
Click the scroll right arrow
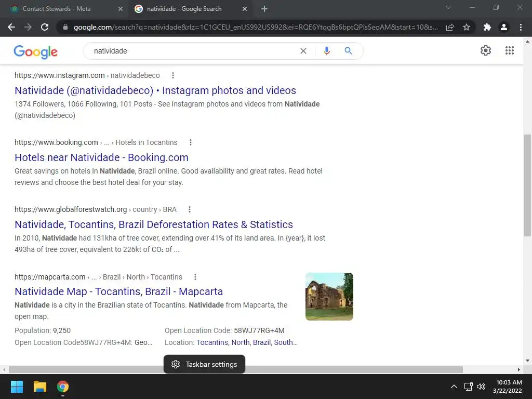(x=519, y=369)
